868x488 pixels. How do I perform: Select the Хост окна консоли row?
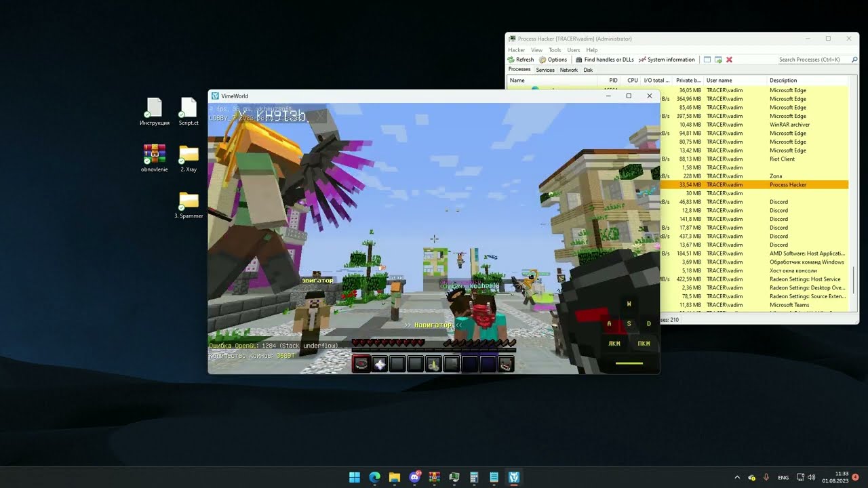tap(754, 270)
